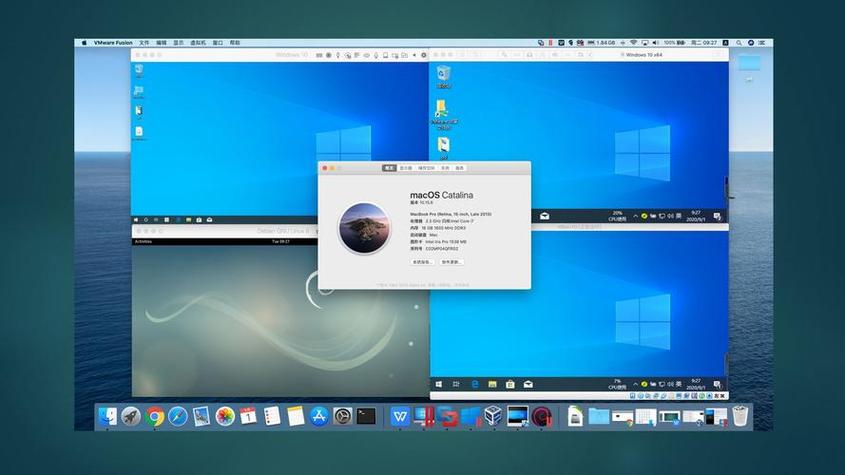Open File Explorer in bottom-right Windows taskbar

click(x=492, y=384)
